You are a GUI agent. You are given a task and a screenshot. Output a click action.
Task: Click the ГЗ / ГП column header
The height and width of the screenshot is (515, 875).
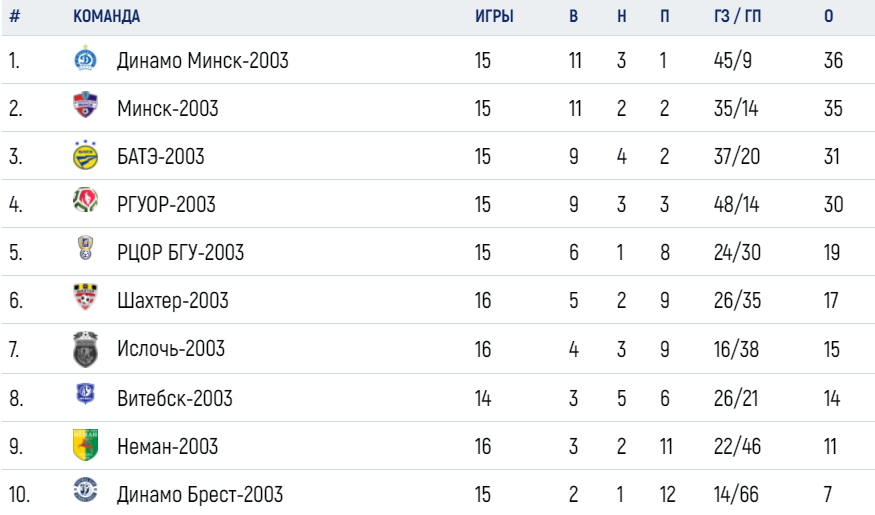click(738, 16)
